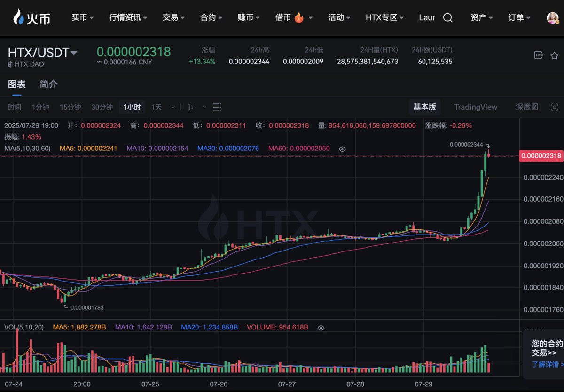Click the VOLUME: 954.618B value

click(x=278, y=327)
